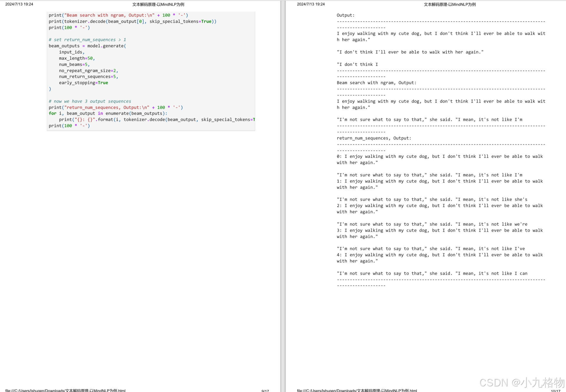Image resolution: width=566 pixels, height=392 pixels.
Task: Click the 'num_return_sequences=5,' code line
Action: point(88,77)
